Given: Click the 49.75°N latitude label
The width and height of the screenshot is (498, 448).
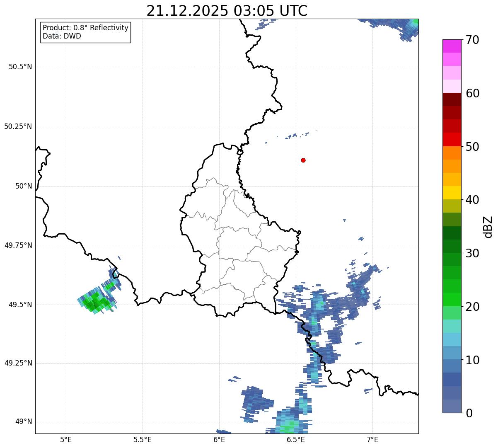Looking at the screenshot, I should 18,245.
